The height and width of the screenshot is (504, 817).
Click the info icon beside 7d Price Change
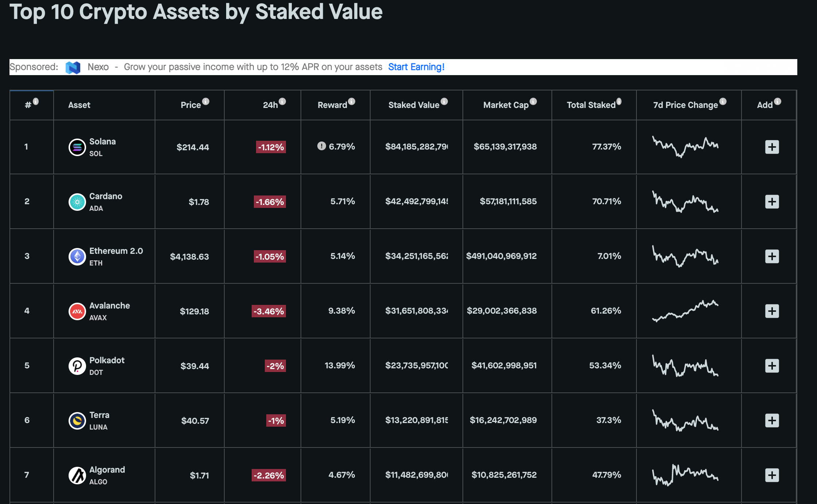[x=723, y=101]
